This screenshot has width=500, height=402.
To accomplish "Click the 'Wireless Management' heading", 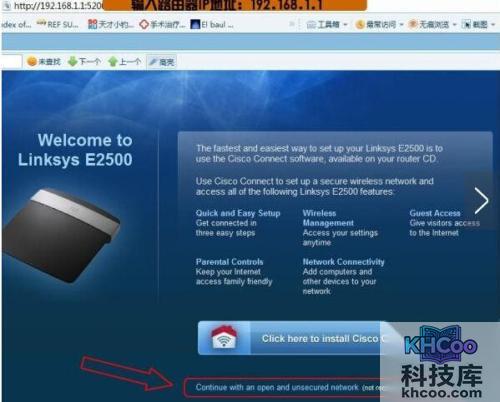I will click(x=328, y=218).
